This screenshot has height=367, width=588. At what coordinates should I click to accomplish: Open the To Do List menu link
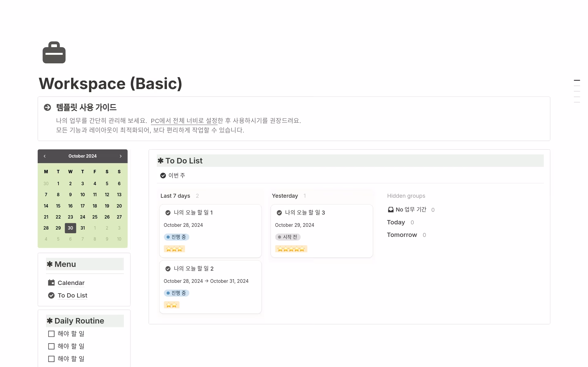[x=72, y=295]
